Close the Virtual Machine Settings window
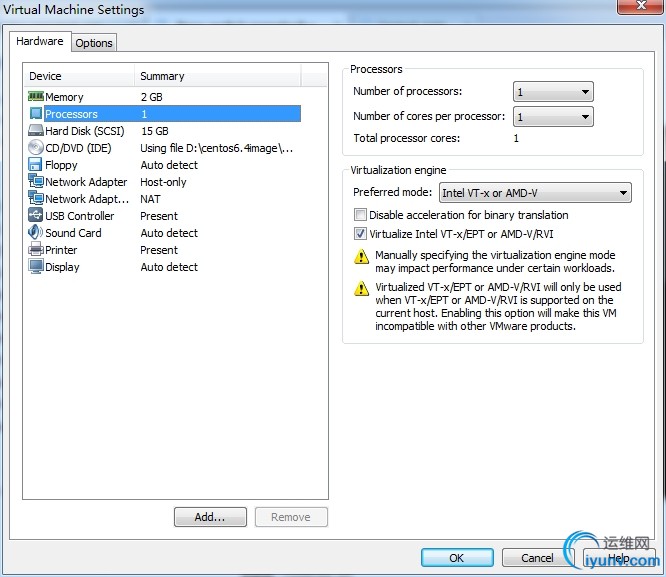Screen dimensions: 666x577 point(641,6)
